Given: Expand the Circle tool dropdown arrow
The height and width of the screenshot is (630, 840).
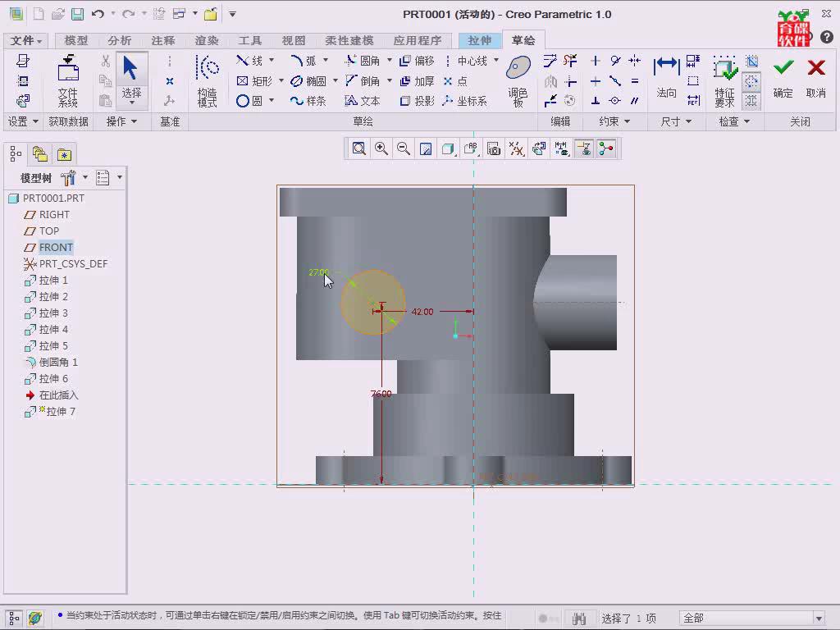Looking at the screenshot, I should tap(272, 100).
